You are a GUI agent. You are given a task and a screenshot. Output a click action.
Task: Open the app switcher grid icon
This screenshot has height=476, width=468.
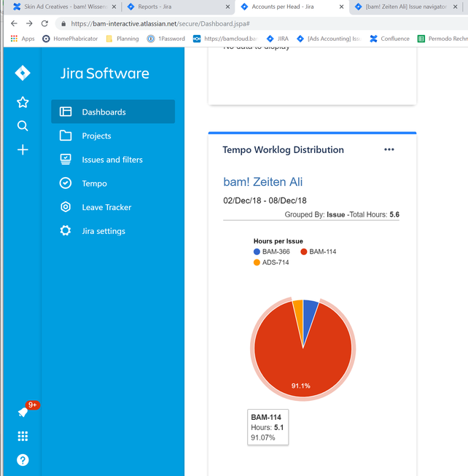23,436
